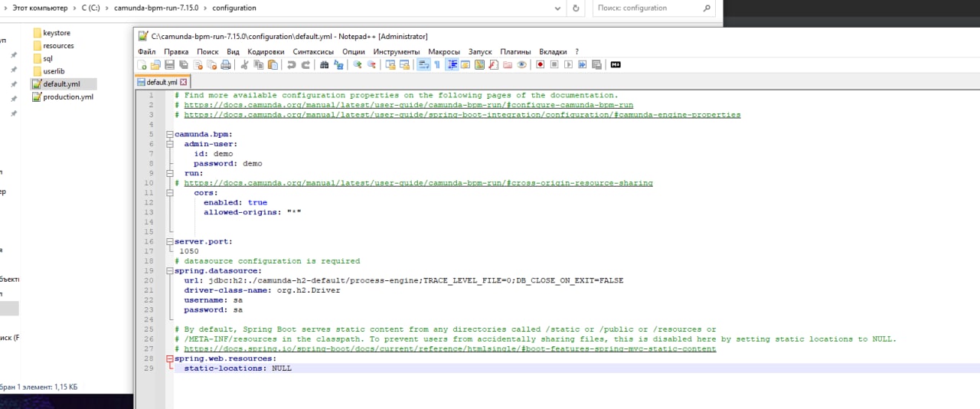Open configure-camunda-bpm-run docs link on line 2

pos(409,105)
